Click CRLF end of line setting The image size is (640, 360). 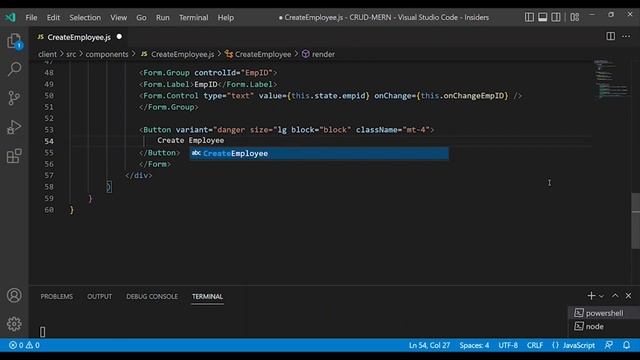pyautogui.click(x=535, y=345)
